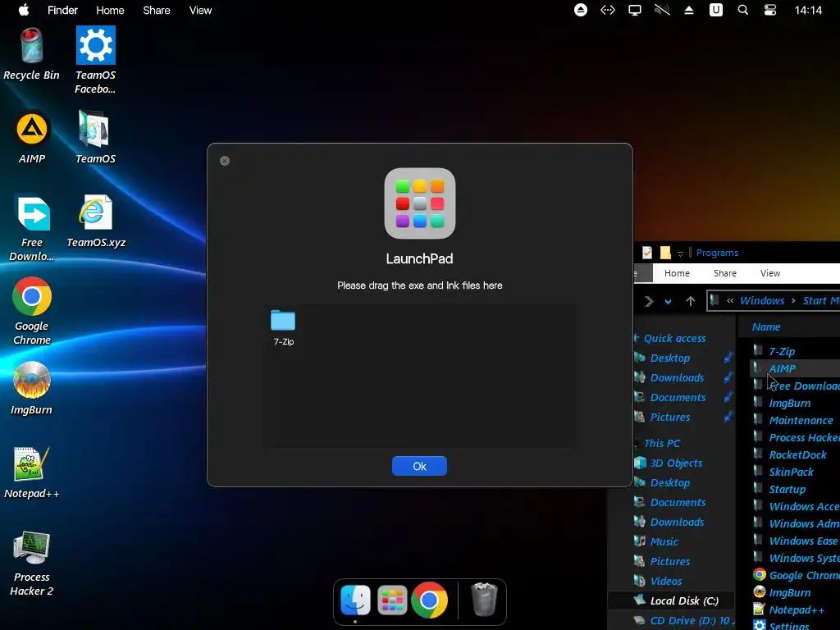Open the Recycle Bin desktop icon
Image resolution: width=840 pixels, height=630 pixels.
(31, 53)
